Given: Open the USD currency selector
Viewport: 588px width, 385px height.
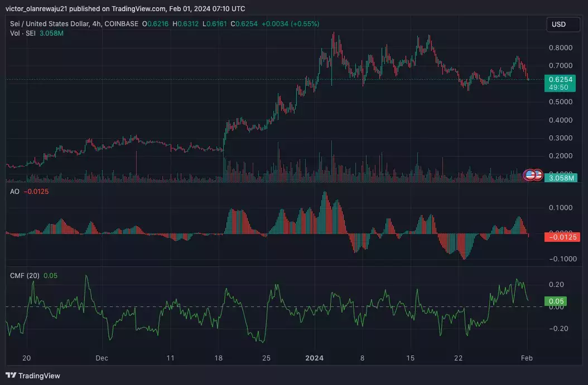Looking at the screenshot, I should pyautogui.click(x=563, y=25).
